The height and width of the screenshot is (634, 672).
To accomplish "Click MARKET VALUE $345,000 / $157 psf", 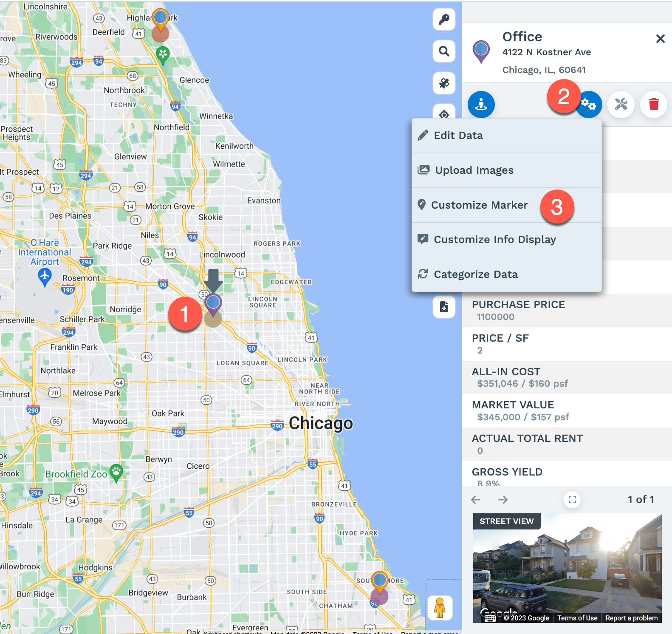I will [523, 417].
